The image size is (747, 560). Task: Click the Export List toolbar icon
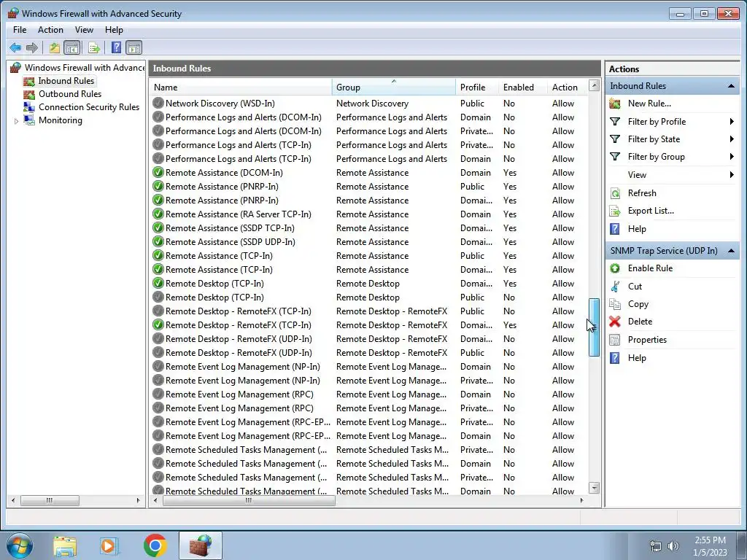[94, 47]
